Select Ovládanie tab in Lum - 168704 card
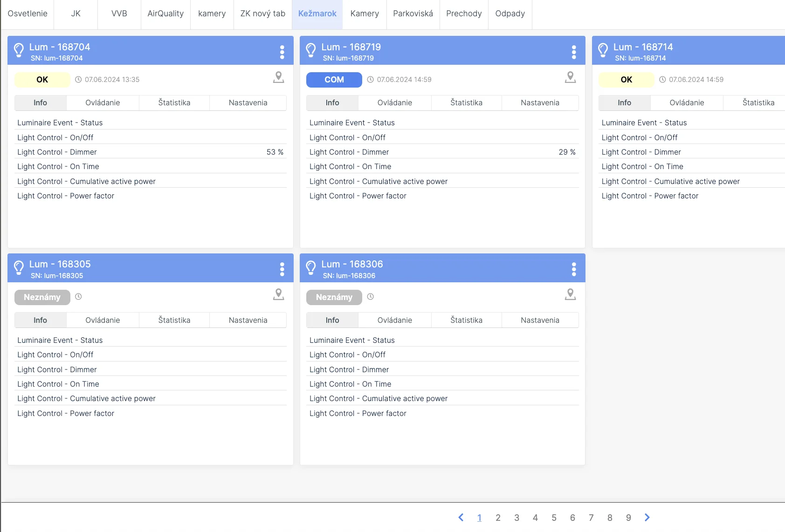Viewport: 785px width, 532px height. point(103,103)
